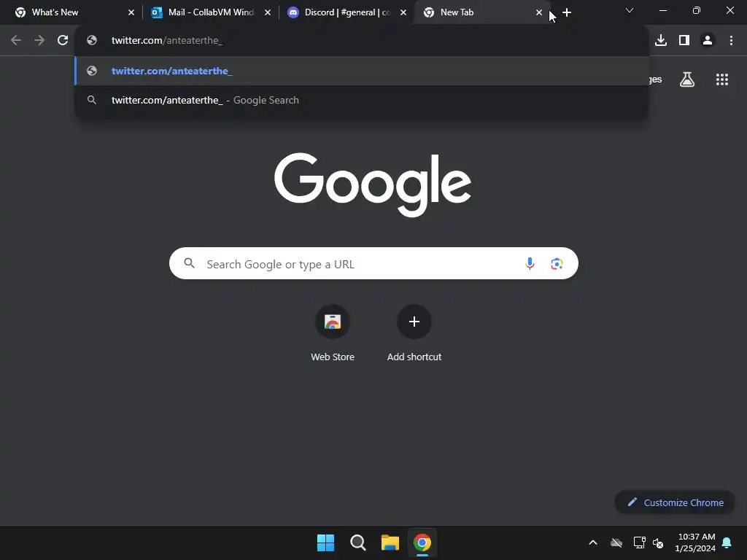The image size is (747, 560).
Task: Open File Explorer from taskbar
Action: [390, 542]
